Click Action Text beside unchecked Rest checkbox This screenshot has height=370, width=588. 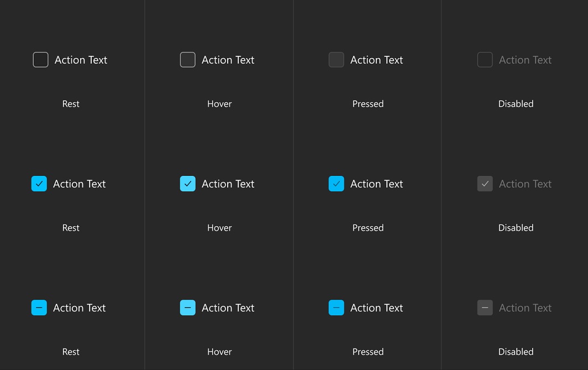click(x=81, y=60)
